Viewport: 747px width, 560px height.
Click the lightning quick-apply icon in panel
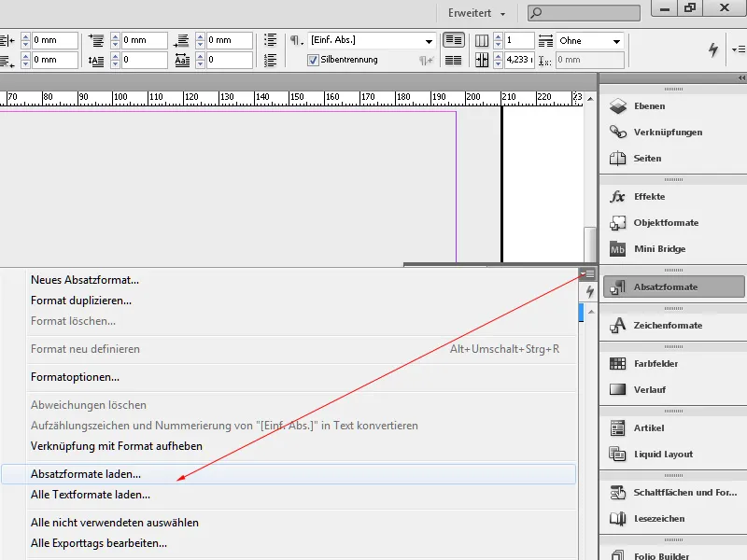pos(590,291)
